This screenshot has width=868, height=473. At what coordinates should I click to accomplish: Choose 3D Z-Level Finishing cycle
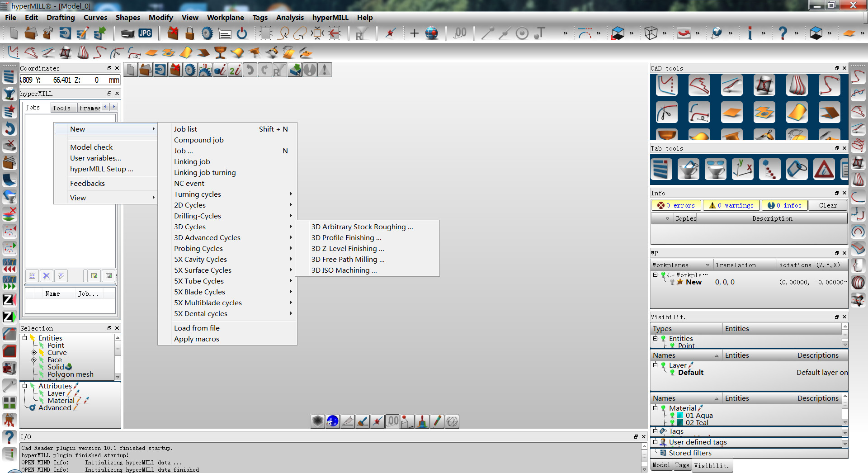(x=367, y=249)
